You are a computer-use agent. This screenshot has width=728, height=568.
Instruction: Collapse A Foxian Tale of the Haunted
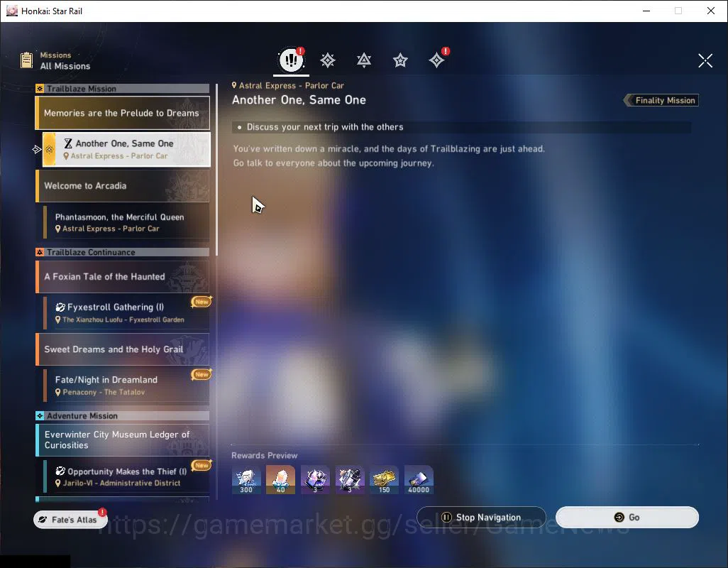tap(123, 277)
